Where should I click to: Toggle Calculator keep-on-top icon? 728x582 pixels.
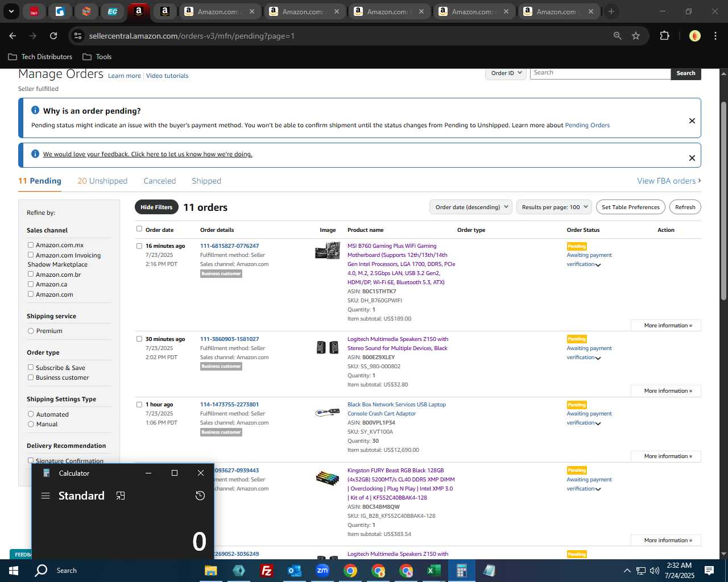[121, 496]
